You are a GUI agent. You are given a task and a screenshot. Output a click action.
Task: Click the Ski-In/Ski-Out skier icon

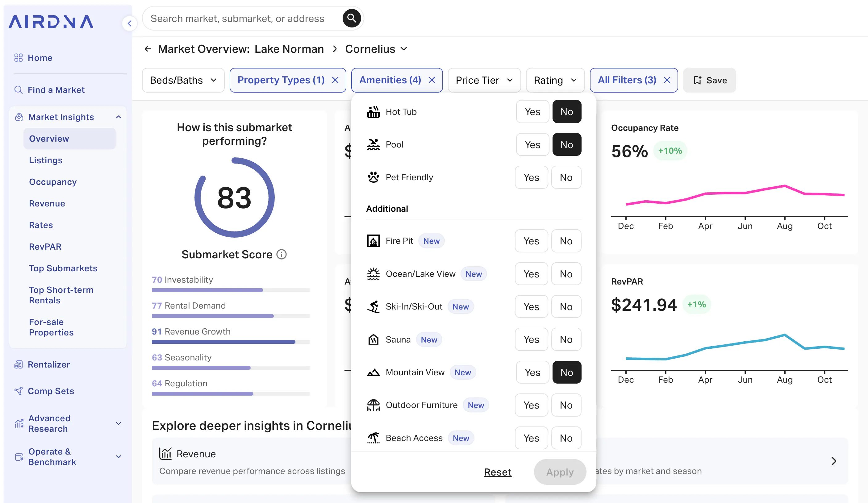point(373,307)
